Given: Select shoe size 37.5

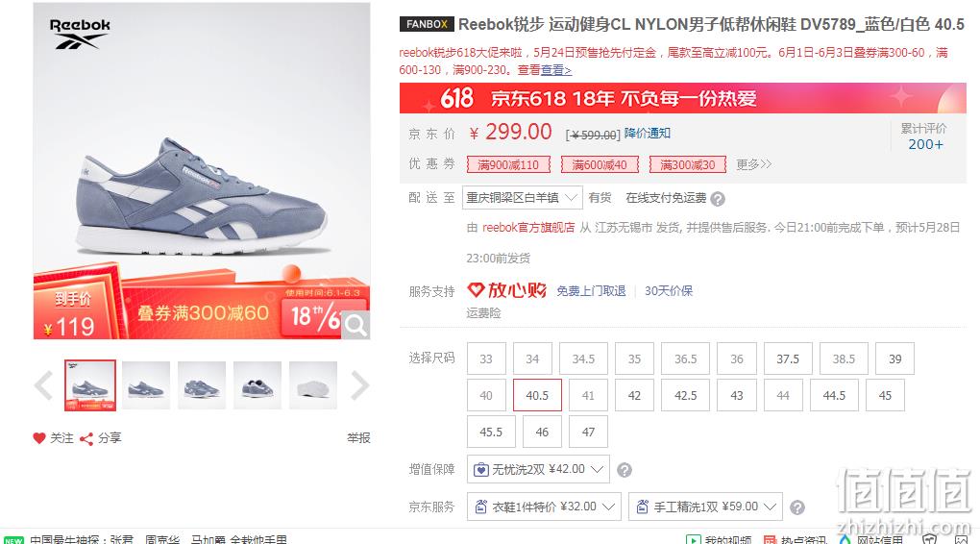Looking at the screenshot, I should point(788,359).
